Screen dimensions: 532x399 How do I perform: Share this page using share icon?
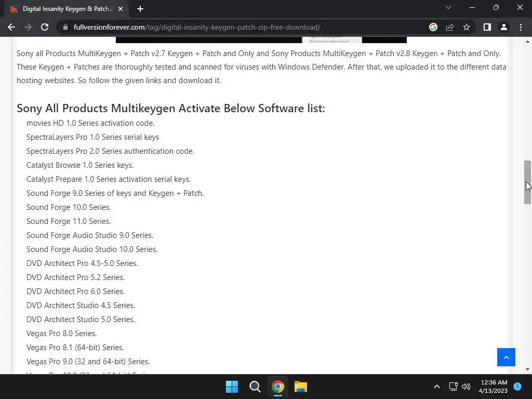coord(450,27)
